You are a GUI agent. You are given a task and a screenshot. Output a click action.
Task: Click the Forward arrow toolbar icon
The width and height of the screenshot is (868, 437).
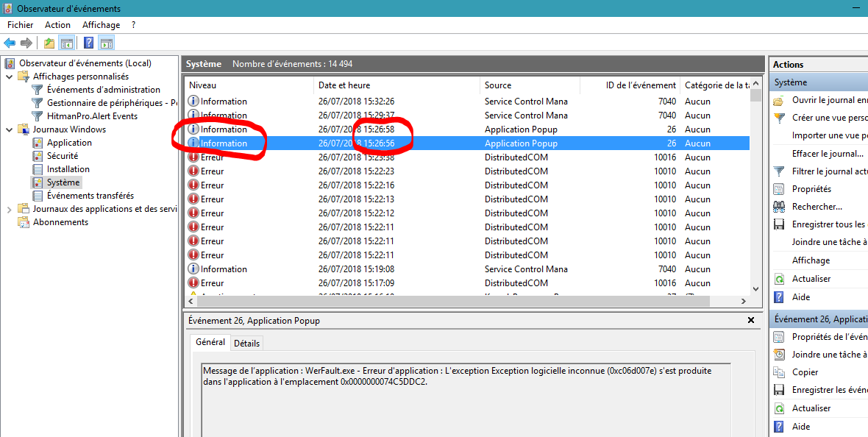[x=26, y=43]
